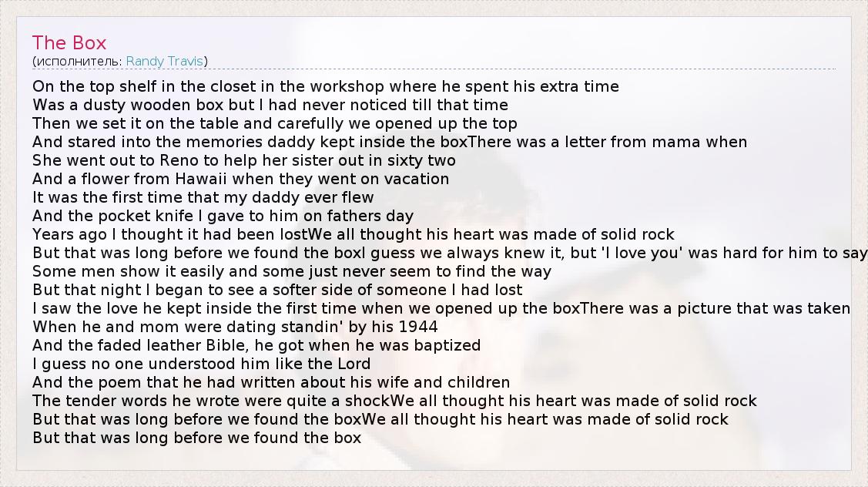Click the line 'She went out to Reno'
The width and height of the screenshot is (868, 487).
click(x=243, y=160)
